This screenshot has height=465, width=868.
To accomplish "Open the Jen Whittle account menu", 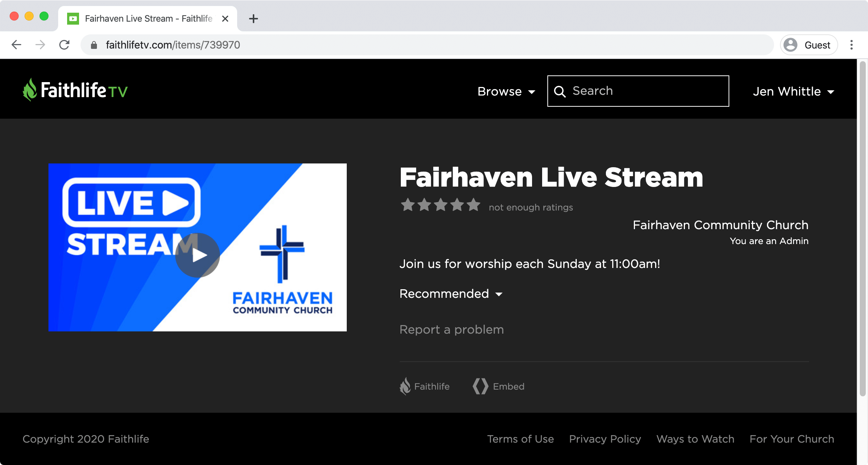I will [x=793, y=91].
